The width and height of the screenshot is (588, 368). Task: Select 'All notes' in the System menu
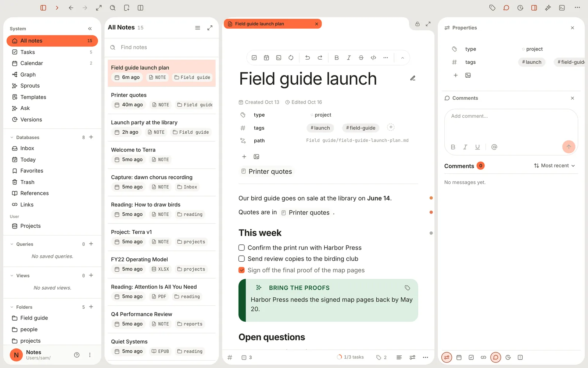click(52, 41)
